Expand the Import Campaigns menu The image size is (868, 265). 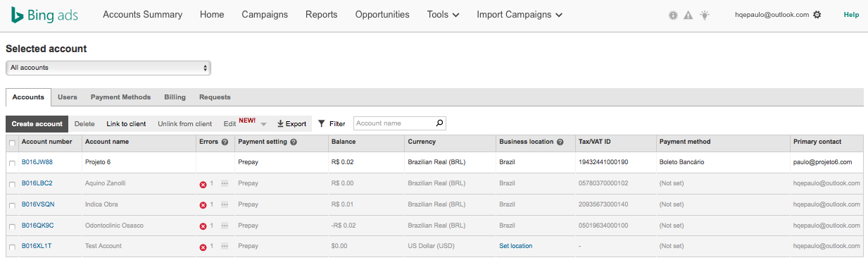tap(520, 14)
